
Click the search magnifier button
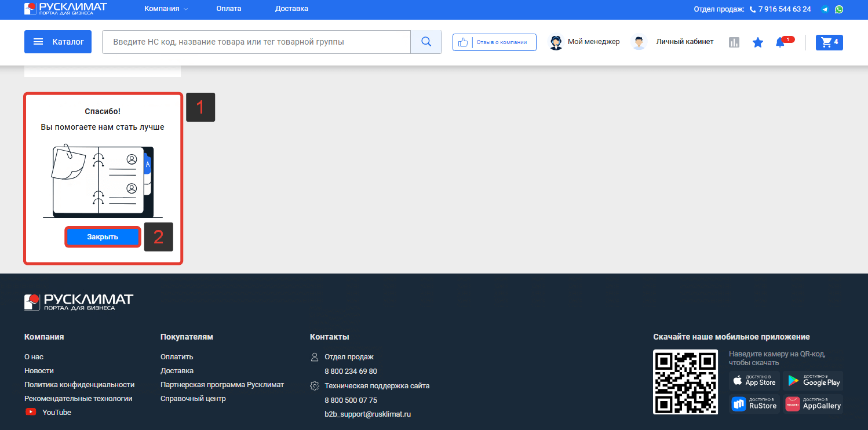click(426, 42)
